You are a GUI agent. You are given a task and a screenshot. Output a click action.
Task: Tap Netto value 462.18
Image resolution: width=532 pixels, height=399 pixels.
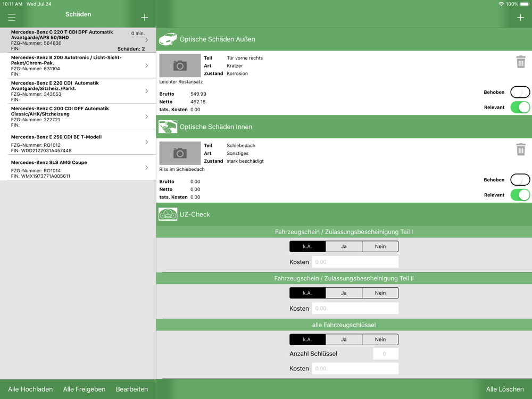click(198, 102)
